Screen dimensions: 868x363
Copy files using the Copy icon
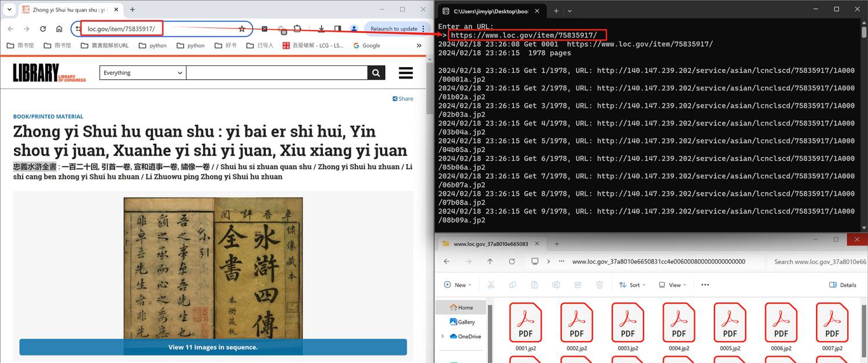point(512,284)
